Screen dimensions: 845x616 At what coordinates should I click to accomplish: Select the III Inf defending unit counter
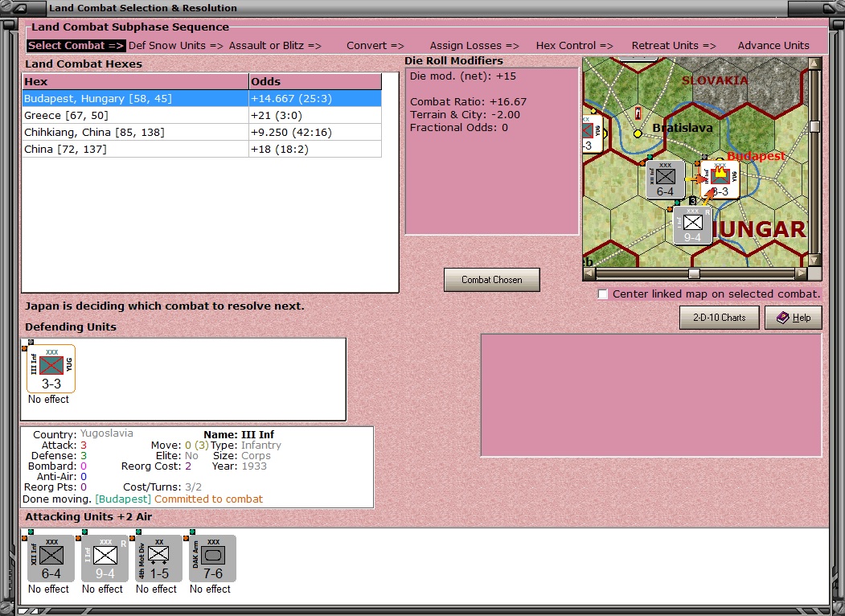(51, 369)
